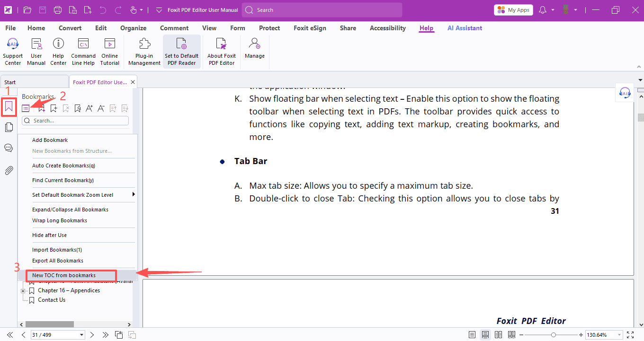Open the File menu
Screen dimensions: 644x341
coord(10,28)
